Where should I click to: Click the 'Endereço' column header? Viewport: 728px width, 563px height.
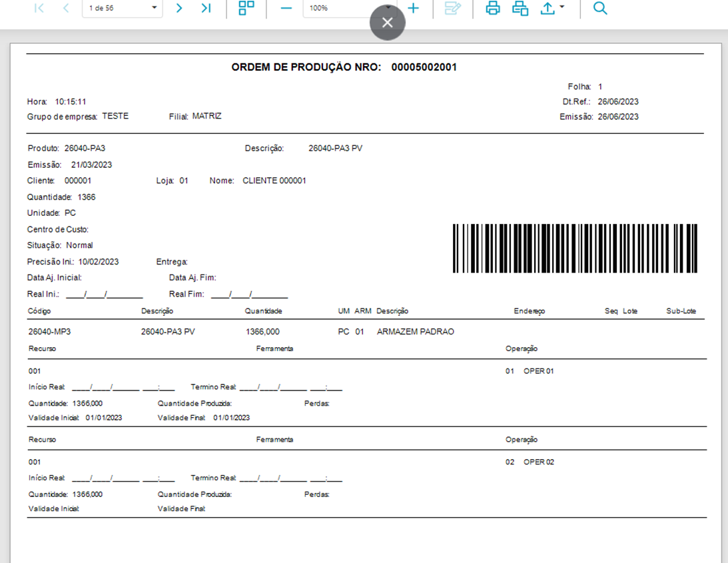[530, 311]
